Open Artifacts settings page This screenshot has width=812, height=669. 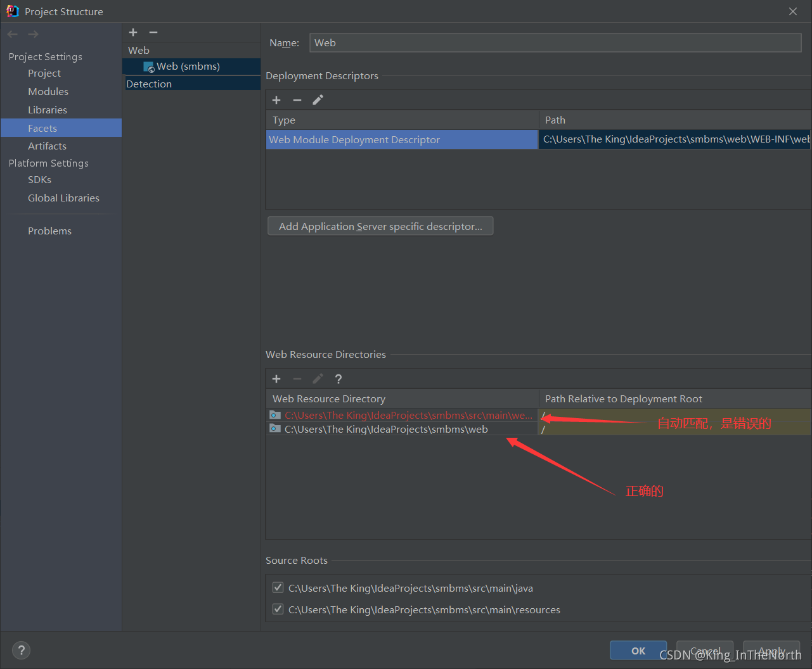click(47, 146)
